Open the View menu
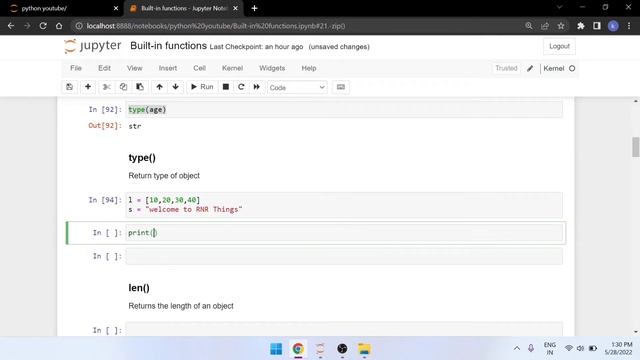 (134, 68)
